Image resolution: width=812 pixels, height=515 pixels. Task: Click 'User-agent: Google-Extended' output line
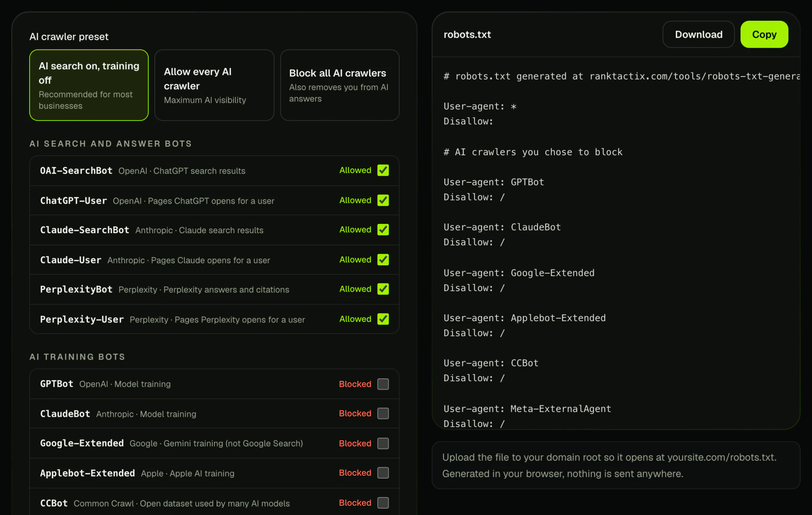point(519,273)
